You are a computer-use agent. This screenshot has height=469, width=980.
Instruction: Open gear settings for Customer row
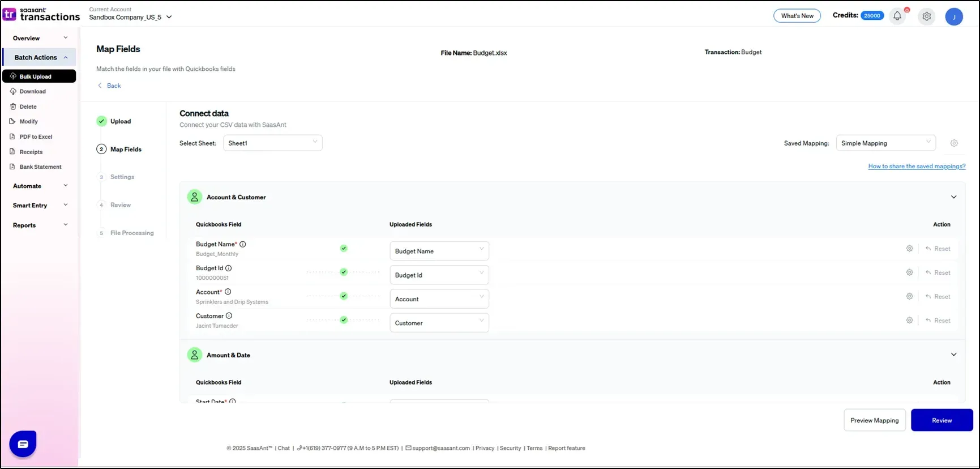909,320
